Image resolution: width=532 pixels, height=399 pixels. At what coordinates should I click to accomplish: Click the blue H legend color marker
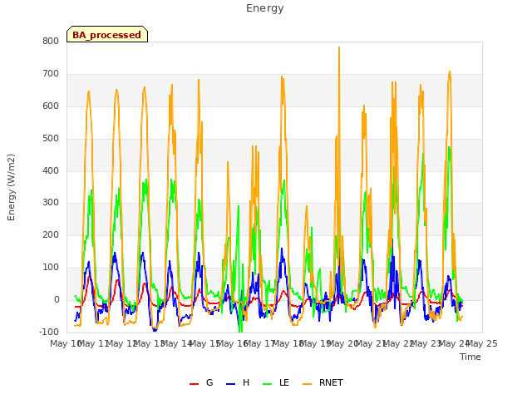click(230, 384)
